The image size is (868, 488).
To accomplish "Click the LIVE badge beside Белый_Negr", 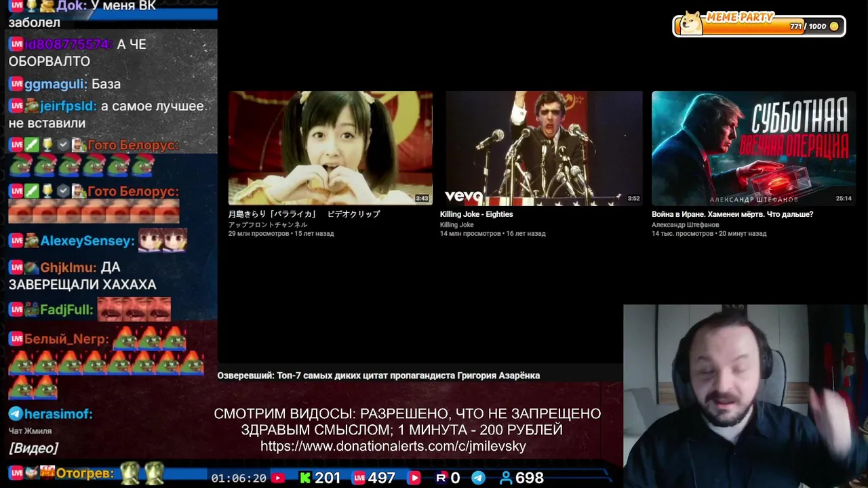I will tap(16, 339).
